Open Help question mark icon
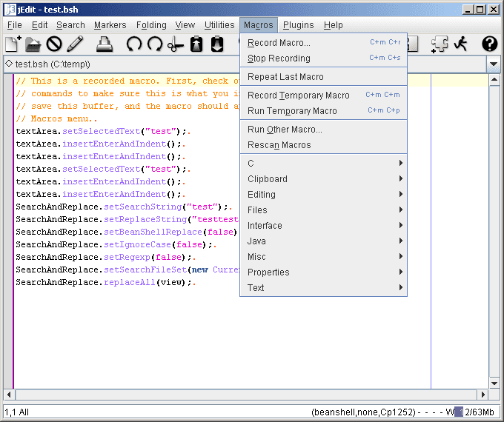 (x=489, y=44)
